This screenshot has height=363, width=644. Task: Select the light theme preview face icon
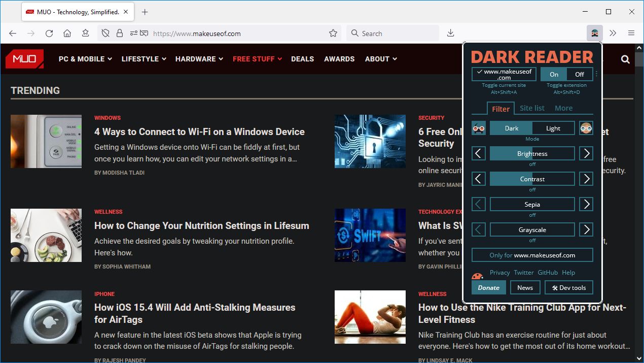tap(586, 128)
